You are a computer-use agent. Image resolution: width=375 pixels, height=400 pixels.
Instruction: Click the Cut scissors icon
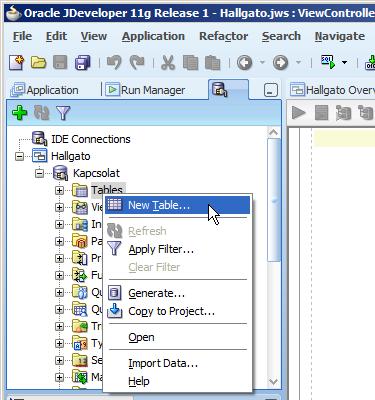click(x=168, y=63)
